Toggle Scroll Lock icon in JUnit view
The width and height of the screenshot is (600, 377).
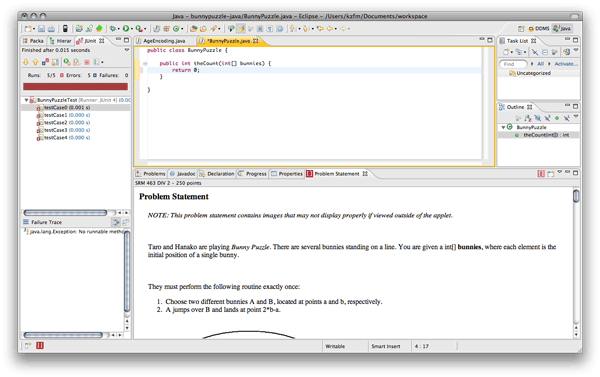(x=55, y=62)
